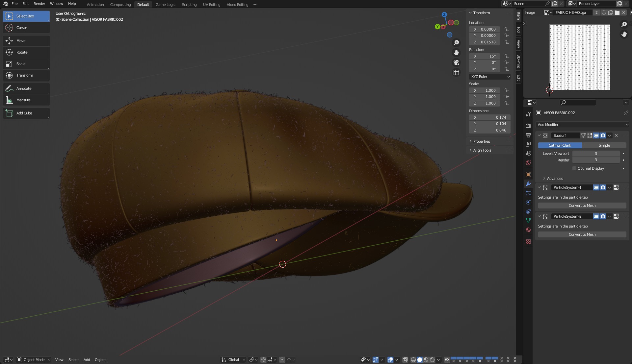The width and height of the screenshot is (632, 364).
Task: Open Global transform orientation dropdown
Action: [x=233, y=360]
